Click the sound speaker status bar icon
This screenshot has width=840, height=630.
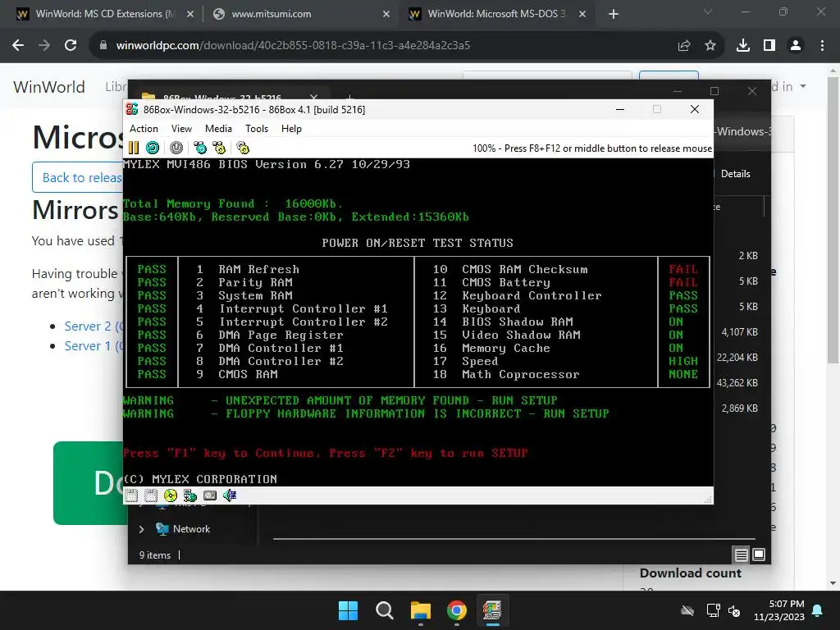[230, 495]
